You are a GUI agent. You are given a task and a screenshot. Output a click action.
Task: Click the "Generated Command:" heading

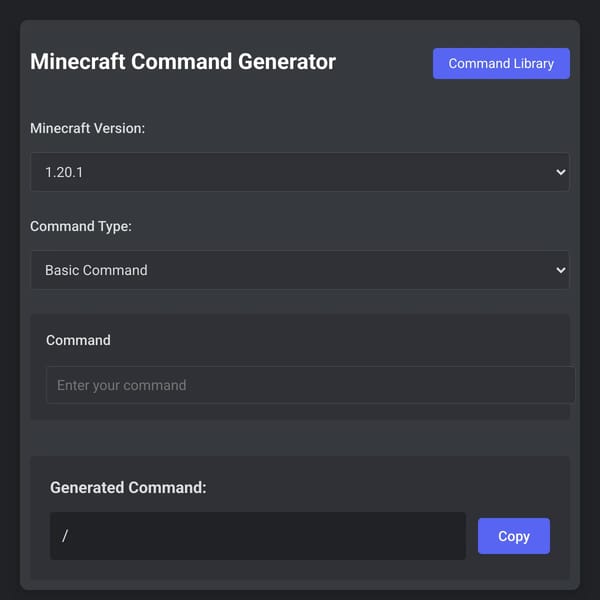click(128, 488)
